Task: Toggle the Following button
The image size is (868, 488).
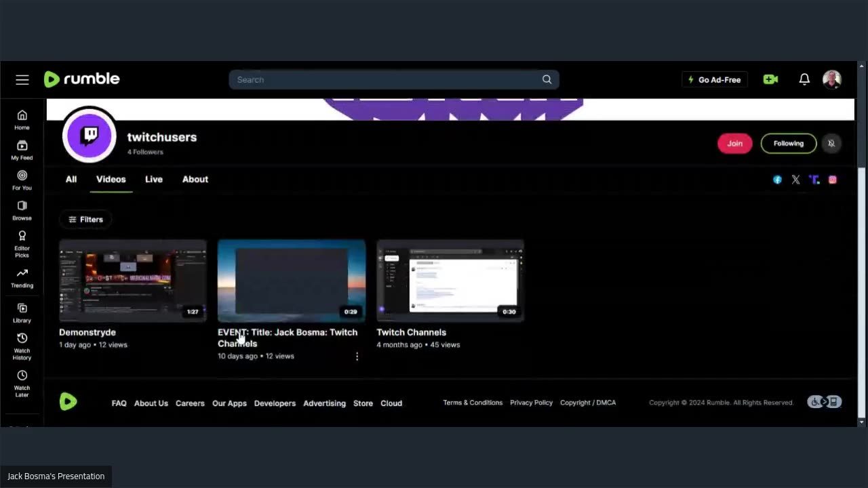Action: 789,143
